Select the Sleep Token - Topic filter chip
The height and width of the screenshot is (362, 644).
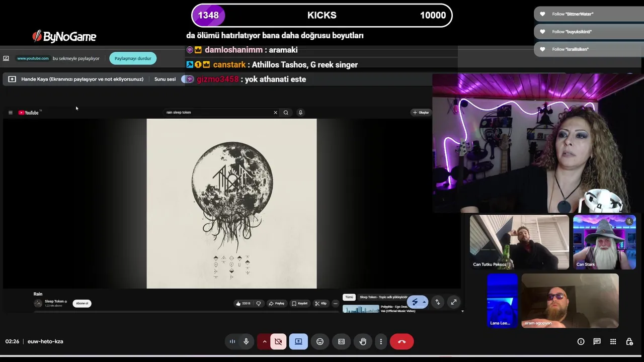[383, 297]
